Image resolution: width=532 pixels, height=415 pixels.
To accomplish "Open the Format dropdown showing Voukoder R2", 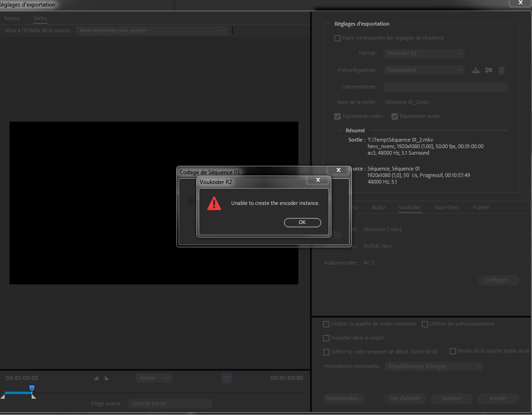I will tap(424, 54).
